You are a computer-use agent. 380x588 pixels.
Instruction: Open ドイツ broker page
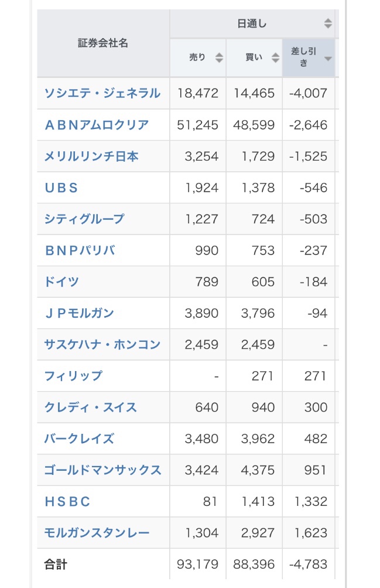tap(61, 281)
